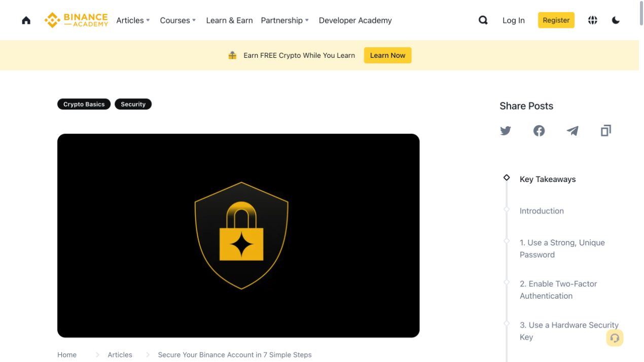Image resolution: width=644 pixels, height=362 pixels.
Task: Click the Key Takeaways diamond marker
Action: click(506, 177)
